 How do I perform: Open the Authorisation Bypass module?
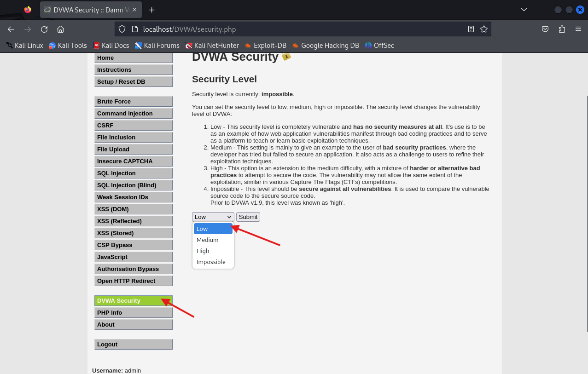tap(134, 269)
